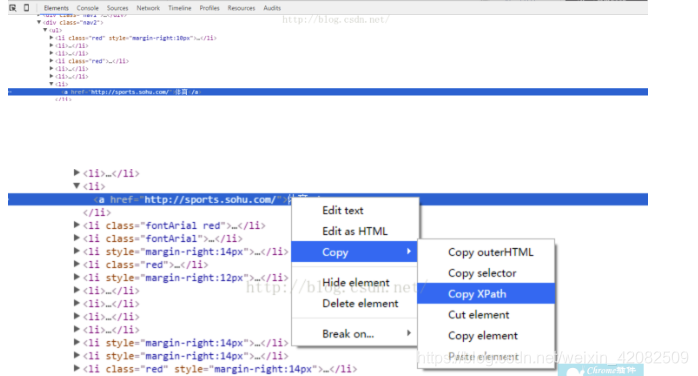This screenshot has width=698, height=376.
Task: Choose Edit as HTML menu entry
Action: pyautogui.click(x=354, y=231)
